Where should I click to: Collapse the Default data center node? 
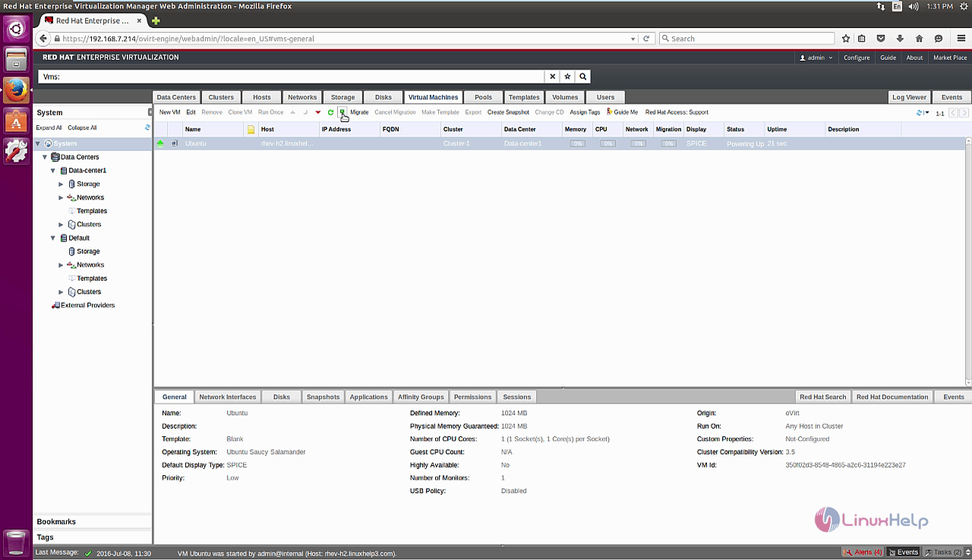click(x=53, y=238)
